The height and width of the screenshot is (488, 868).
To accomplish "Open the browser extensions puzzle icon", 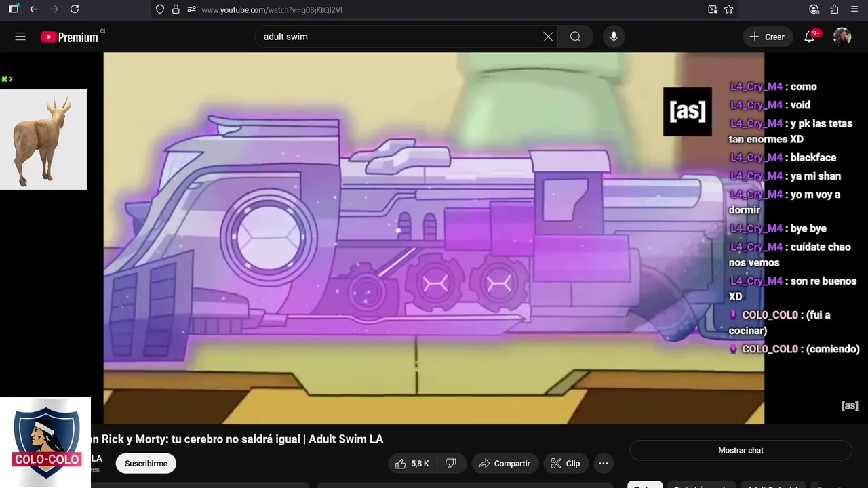I will [835, 9].
